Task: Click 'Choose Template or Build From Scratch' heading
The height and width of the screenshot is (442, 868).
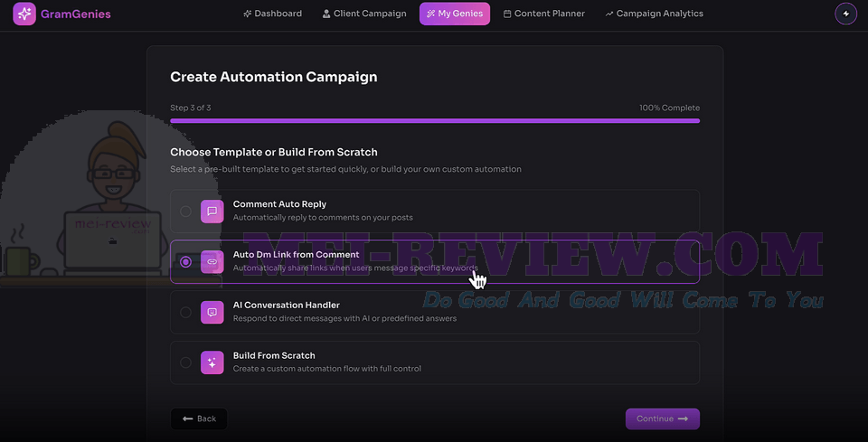Action: pos(273,152)
